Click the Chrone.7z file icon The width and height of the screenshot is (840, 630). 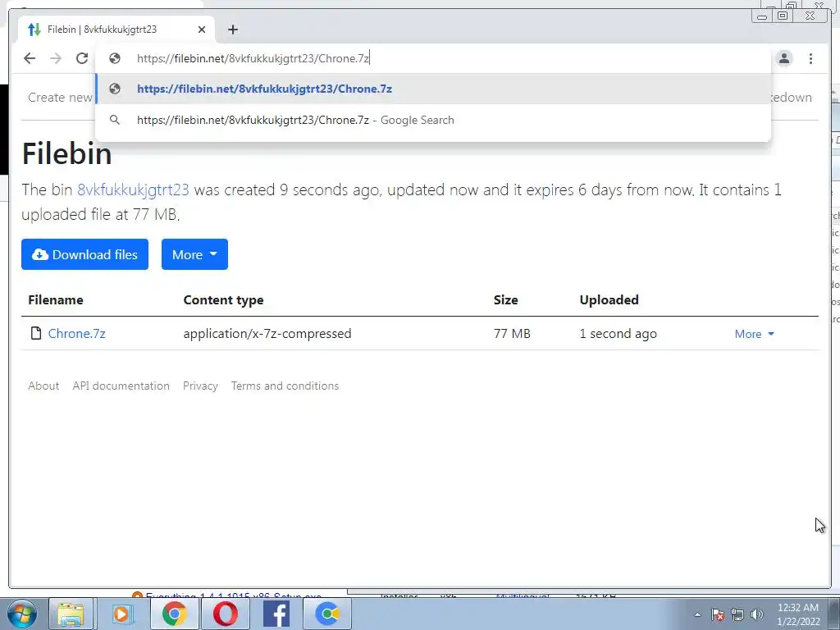click(36, 333)
